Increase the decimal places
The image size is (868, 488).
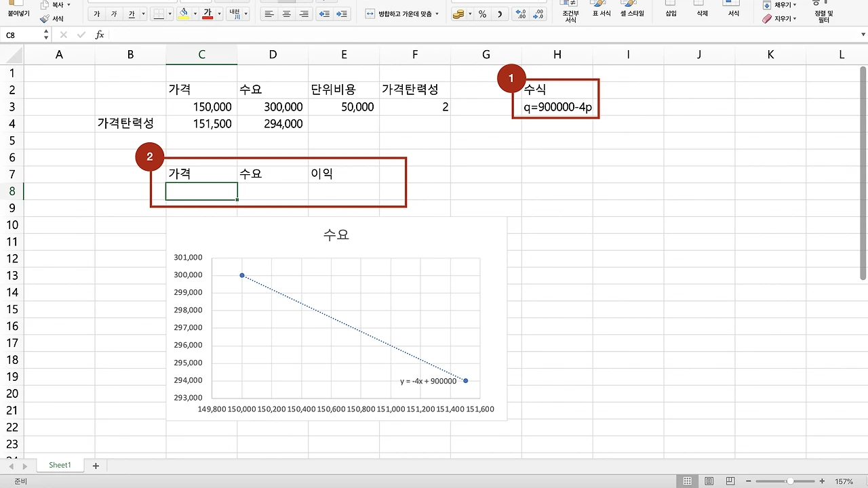(520, 14)
